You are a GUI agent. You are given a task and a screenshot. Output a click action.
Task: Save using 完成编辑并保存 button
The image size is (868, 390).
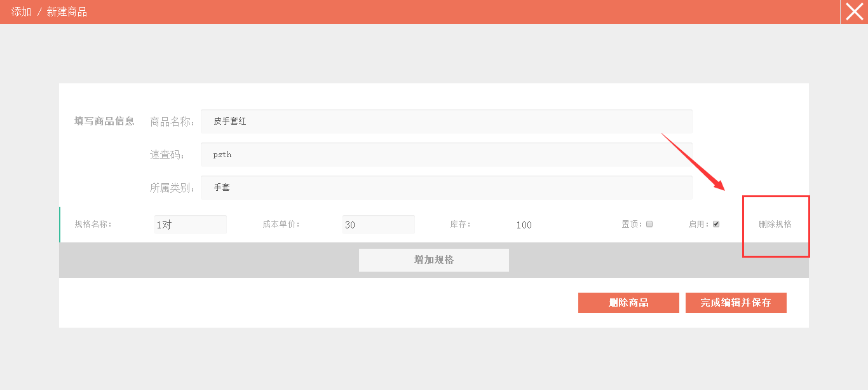coord(736,303)
